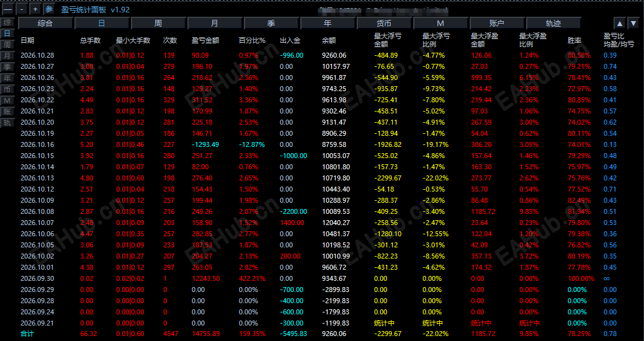Click the 盈亏金额 column header
This screenshot has width=644, height=341.
(x=205, y=40)
